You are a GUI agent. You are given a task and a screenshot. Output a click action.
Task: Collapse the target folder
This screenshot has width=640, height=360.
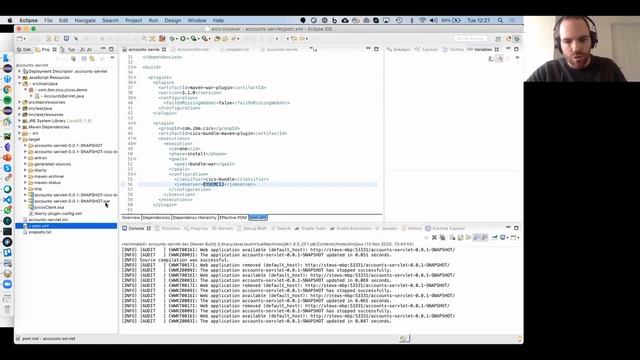(x=19, y=139)
